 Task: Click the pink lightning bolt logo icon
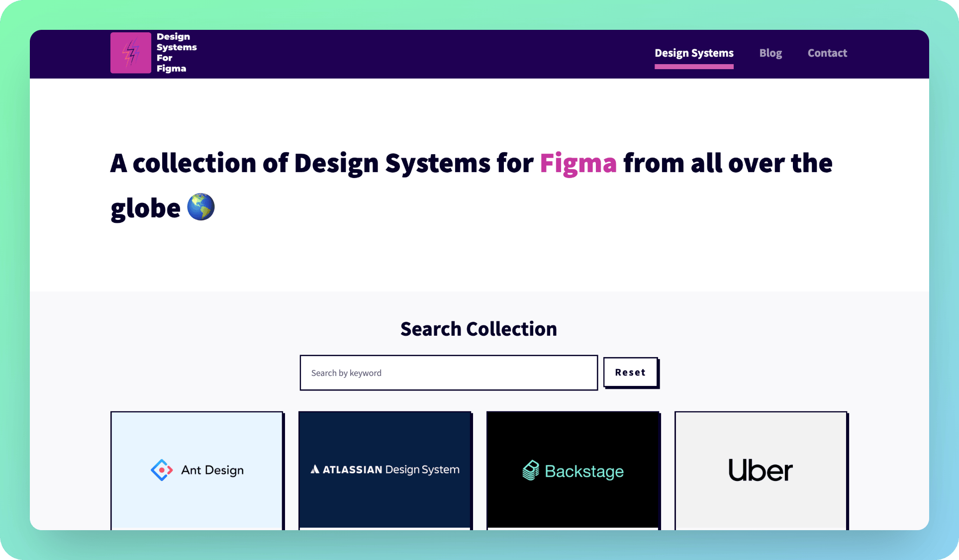click(x=131, y=53)
